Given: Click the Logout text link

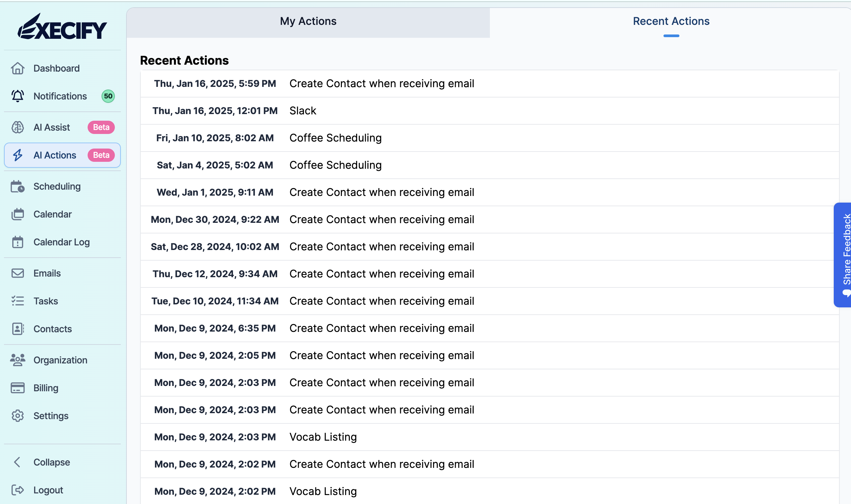Looking at the screenshot, I should click(48, 490).
